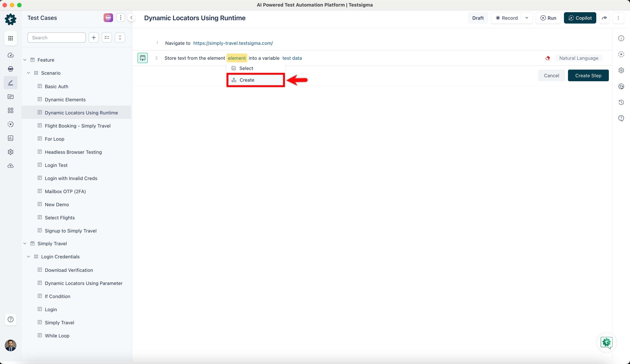Click the test data variable placeholder
The width and height of the screenshot is (630, 364).
(292, 58)
